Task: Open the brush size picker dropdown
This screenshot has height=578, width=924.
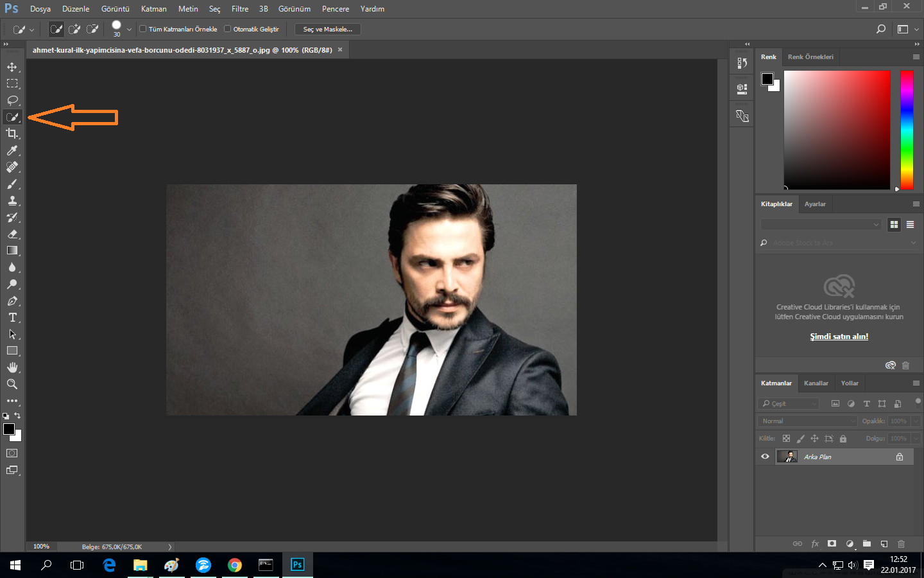Action: pos(129,30)
